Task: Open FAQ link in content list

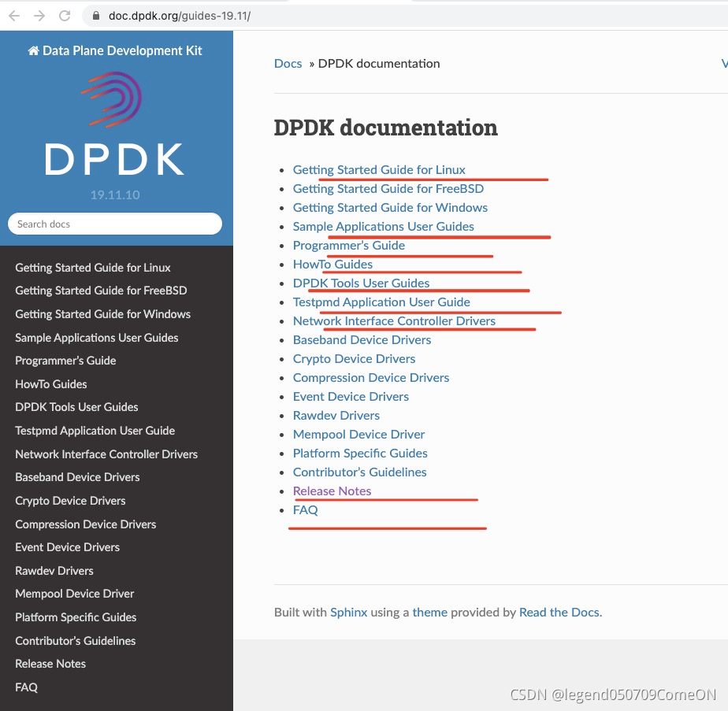Action: [x=305, y=510]
